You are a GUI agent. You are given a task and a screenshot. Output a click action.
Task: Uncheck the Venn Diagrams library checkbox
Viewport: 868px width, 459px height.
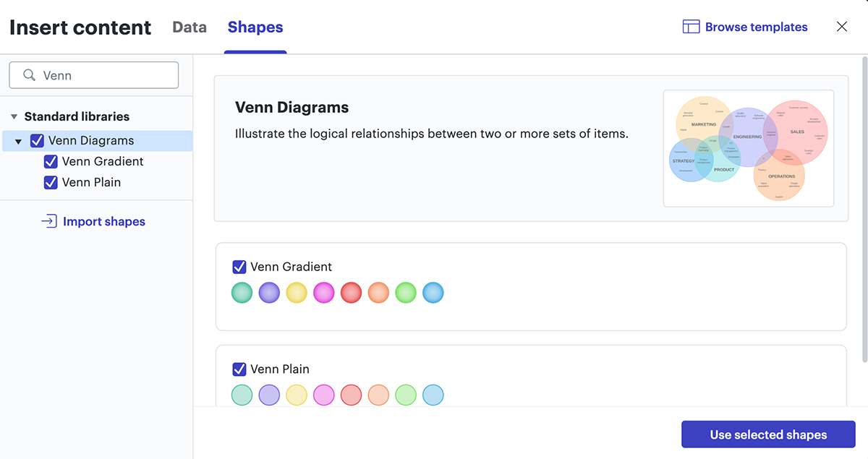pyautogui.click(x=37, y=140)
